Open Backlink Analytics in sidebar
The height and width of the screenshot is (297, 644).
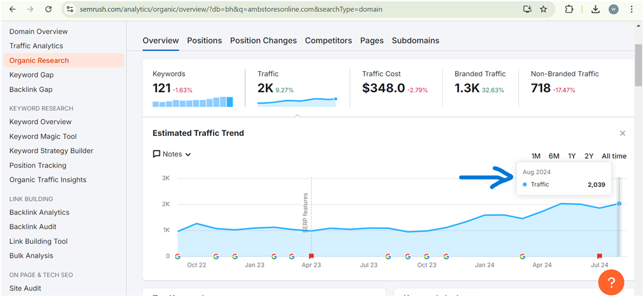pos(39,212)
